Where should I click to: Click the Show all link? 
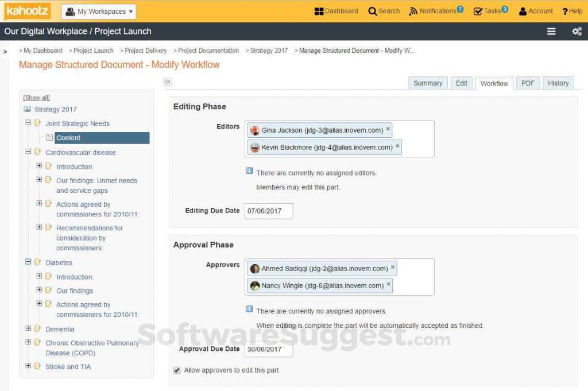click(36, 98)
